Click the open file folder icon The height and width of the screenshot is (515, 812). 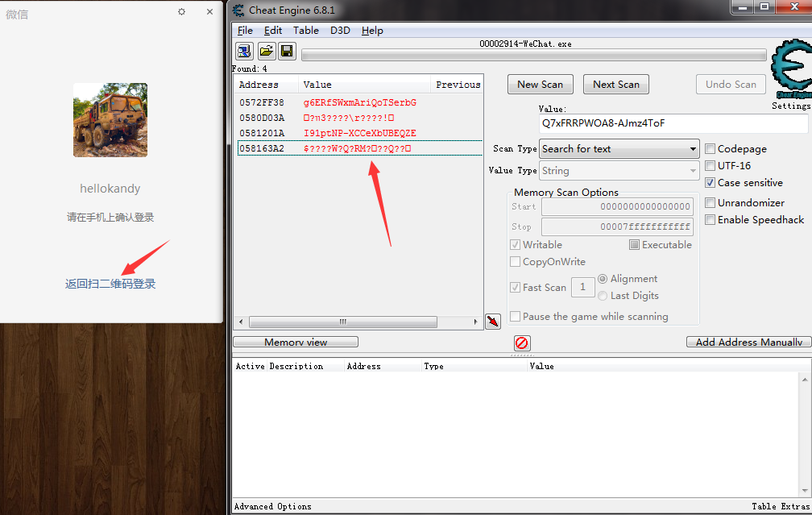266,51
